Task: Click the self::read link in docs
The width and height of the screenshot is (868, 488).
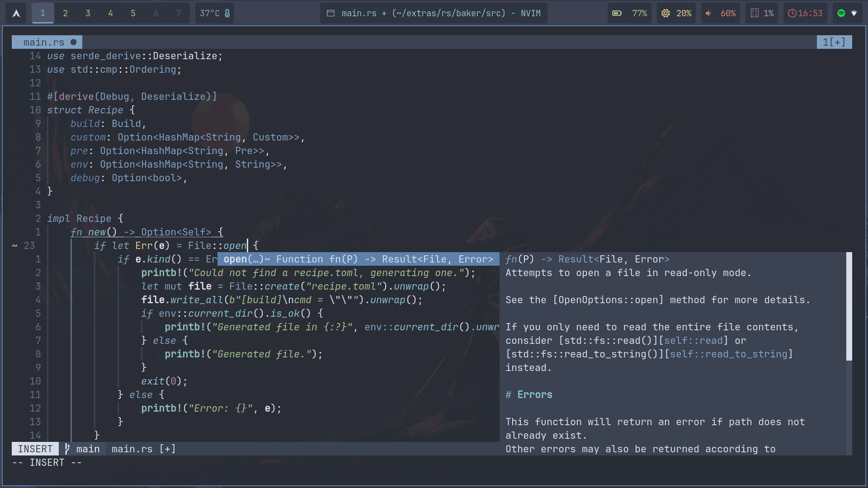Action: pos(693,340)
